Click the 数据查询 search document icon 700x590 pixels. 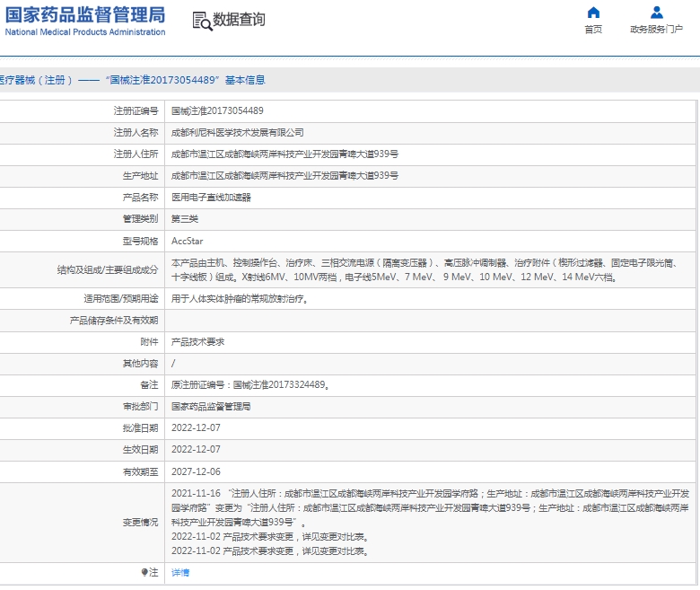point(202,21)
